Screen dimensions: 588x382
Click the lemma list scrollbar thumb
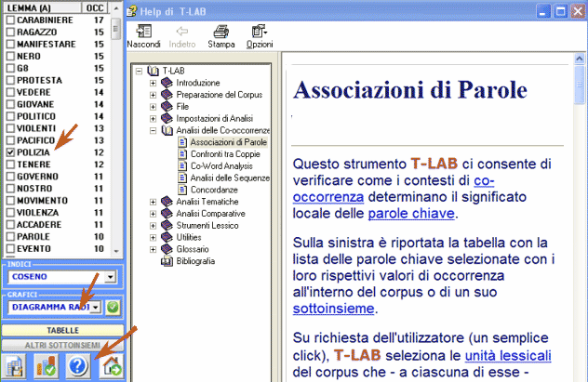tap(116, 29)
